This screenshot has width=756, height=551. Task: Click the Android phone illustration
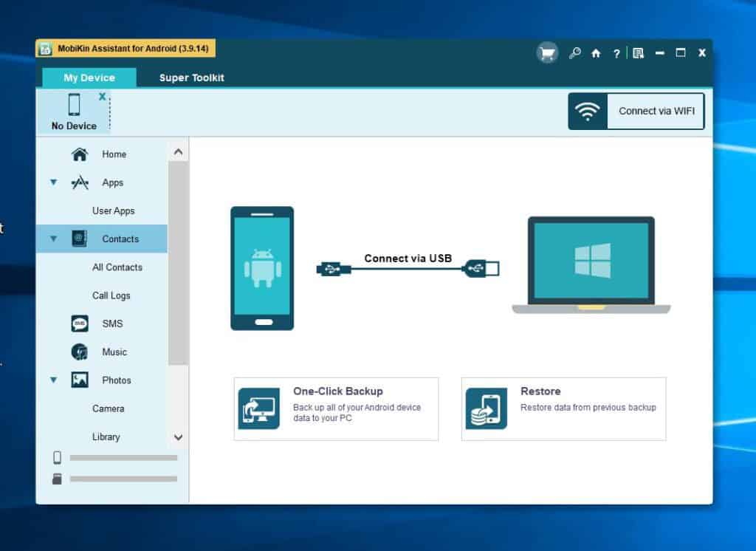pos(262,268)
